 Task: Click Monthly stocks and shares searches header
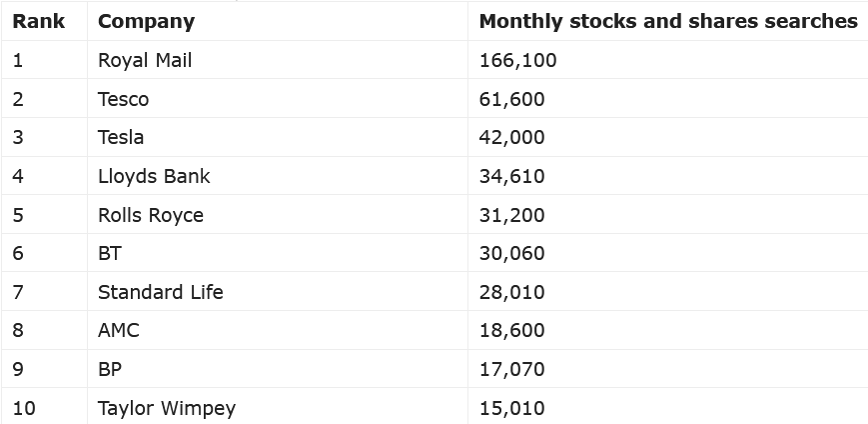667,21
